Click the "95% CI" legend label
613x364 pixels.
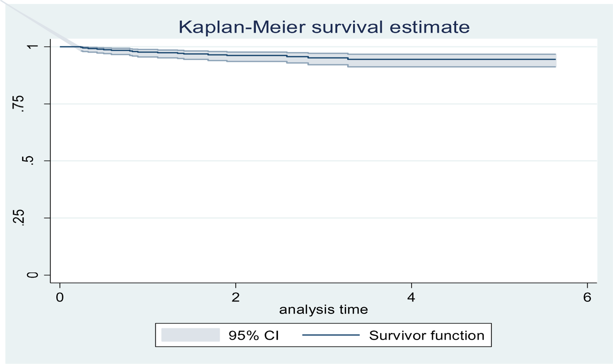click(x=253, y=335)
